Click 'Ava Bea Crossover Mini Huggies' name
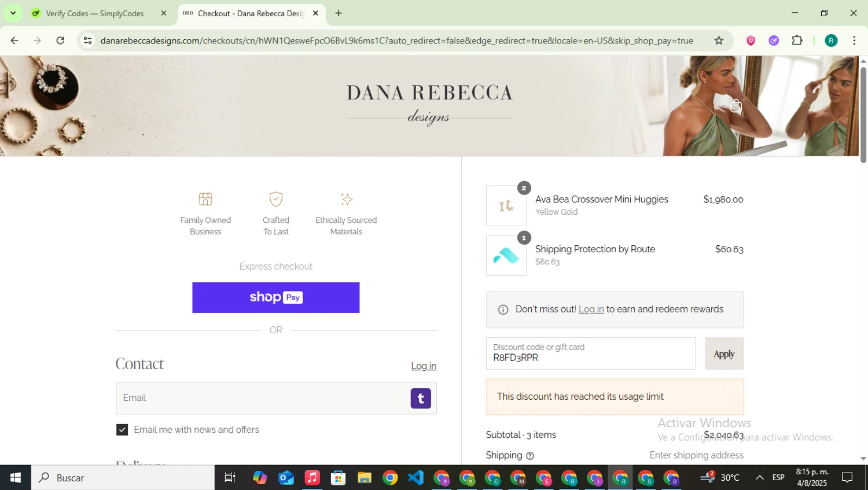This screenshot has width=868, height=490. [x=602, y=199]
